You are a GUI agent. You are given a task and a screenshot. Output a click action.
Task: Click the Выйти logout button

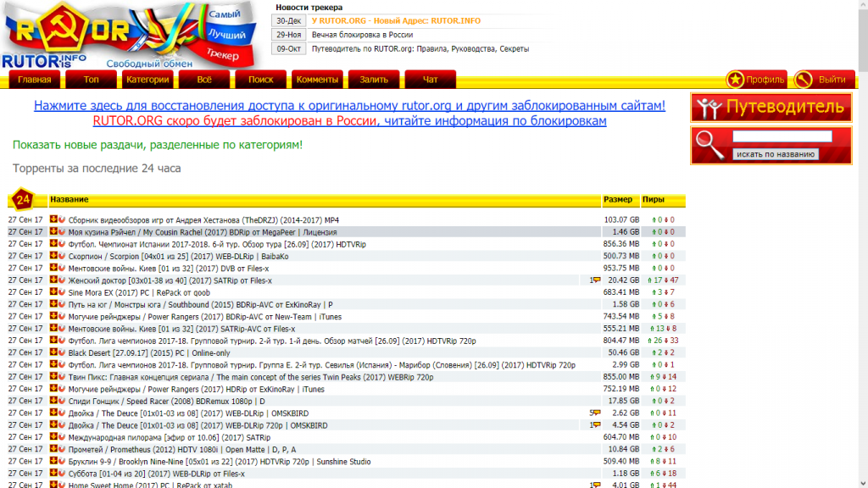824,80
